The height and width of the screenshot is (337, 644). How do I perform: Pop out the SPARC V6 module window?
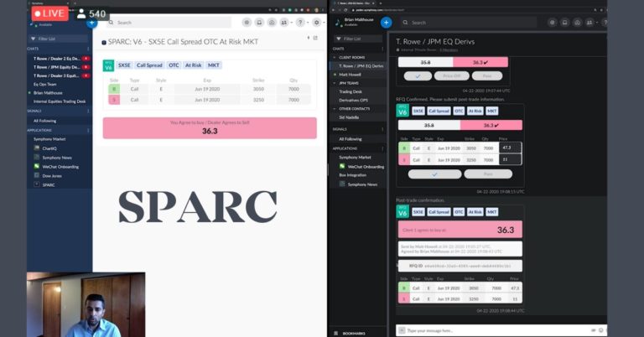(x=315, y=38)
